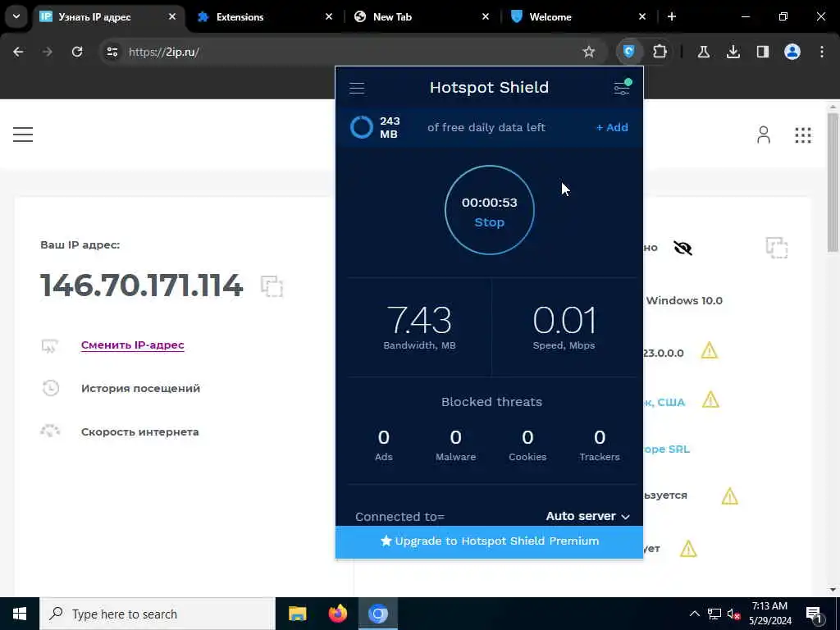840x630 pixels.
Task: Click the Malware blocked count
Action: tap(455, 438)
